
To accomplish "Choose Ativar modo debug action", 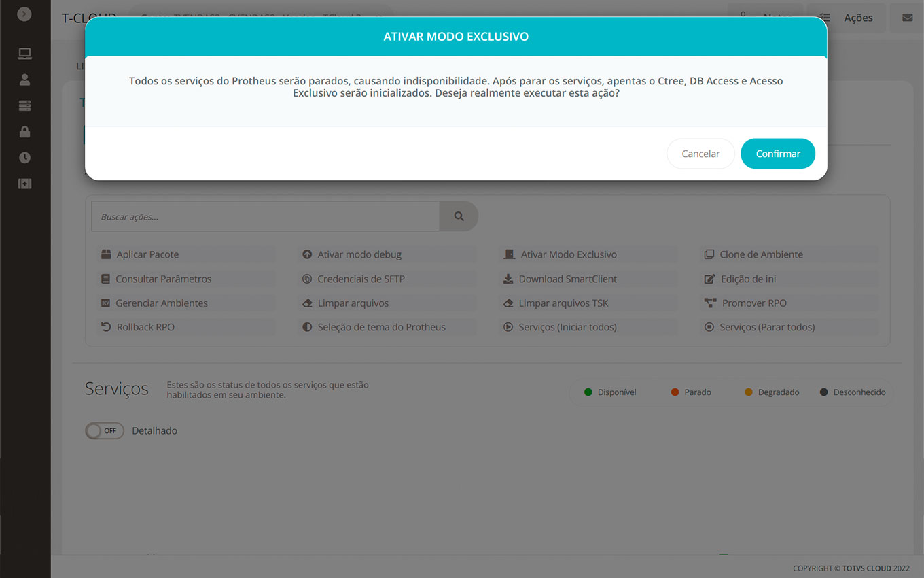I will [387, 254].
